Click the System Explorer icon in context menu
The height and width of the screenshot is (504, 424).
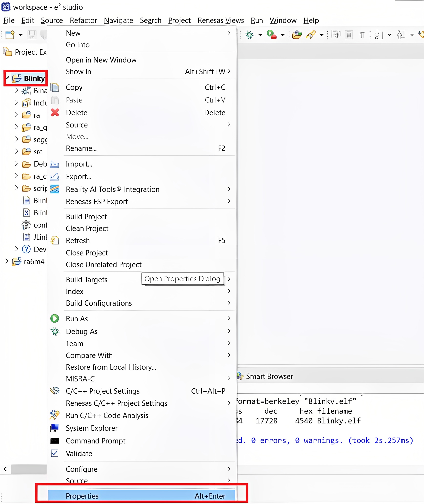[55, 428]
